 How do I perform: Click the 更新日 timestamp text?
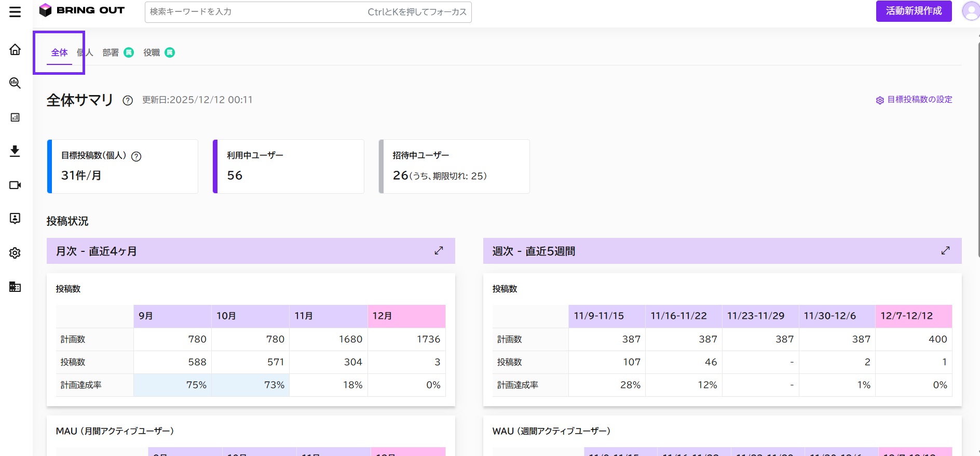[x=197, y=100]
